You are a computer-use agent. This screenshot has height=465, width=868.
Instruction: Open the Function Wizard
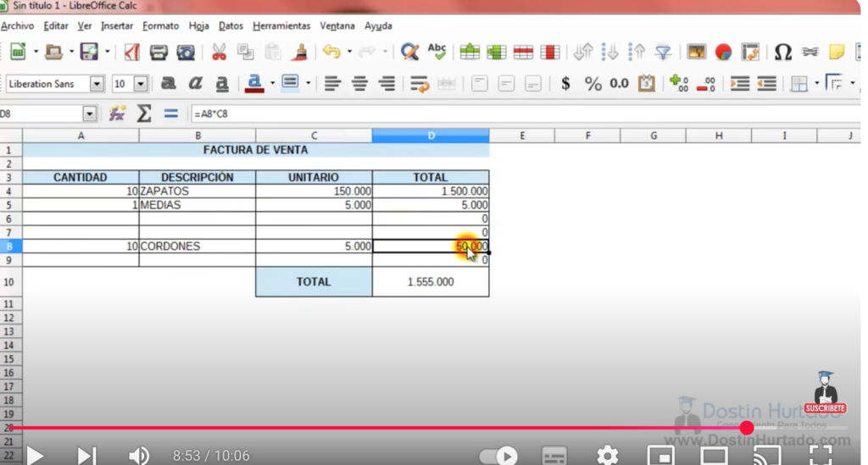click(x=117, y=113)
